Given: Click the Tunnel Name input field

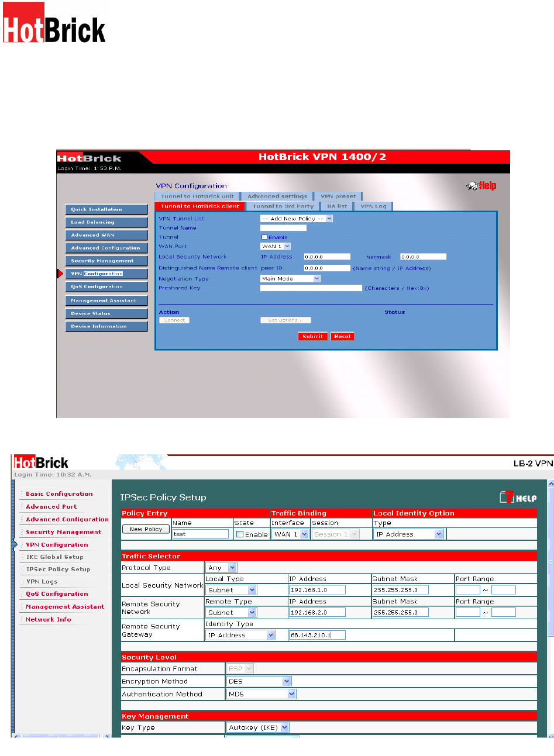Looking at the screenshot, I should (283, 228).
